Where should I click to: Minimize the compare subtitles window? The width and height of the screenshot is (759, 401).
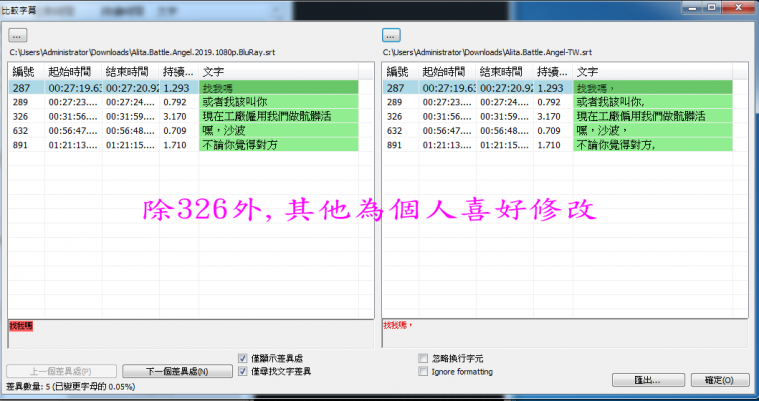(693, 7)
